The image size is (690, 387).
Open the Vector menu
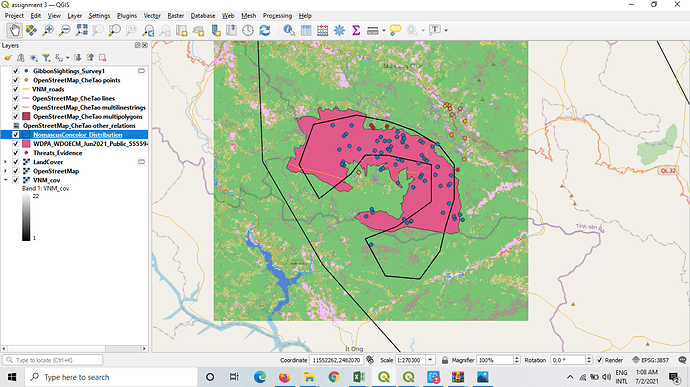[152, 16]
